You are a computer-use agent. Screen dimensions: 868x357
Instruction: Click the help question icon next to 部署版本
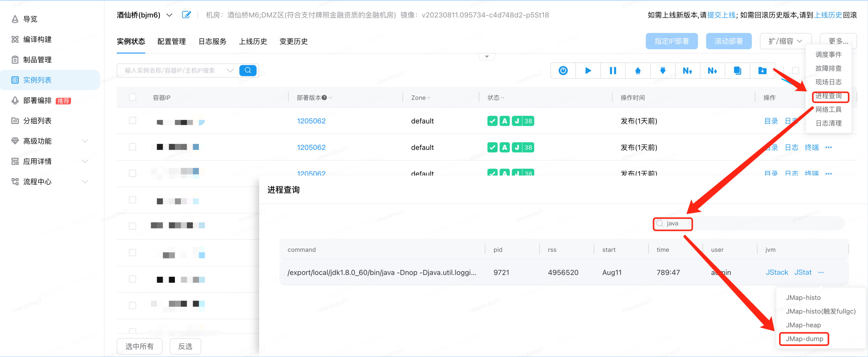pyautogui.click(x=324, y=97)
